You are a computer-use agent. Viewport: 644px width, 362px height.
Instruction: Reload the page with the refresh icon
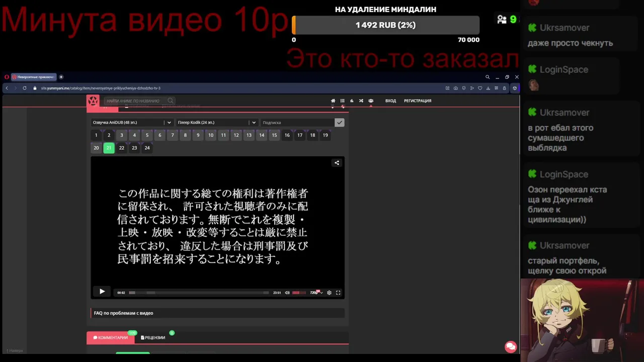click(x=25, y=88)
